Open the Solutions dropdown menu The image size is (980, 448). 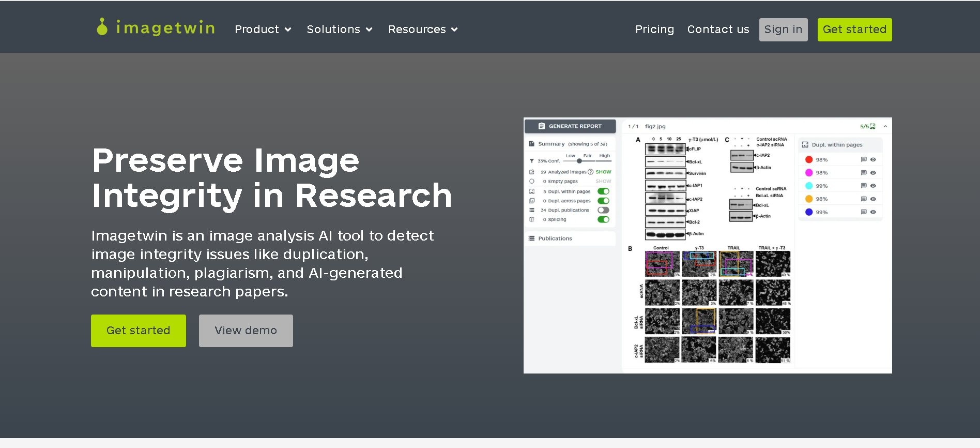(340, 29)
